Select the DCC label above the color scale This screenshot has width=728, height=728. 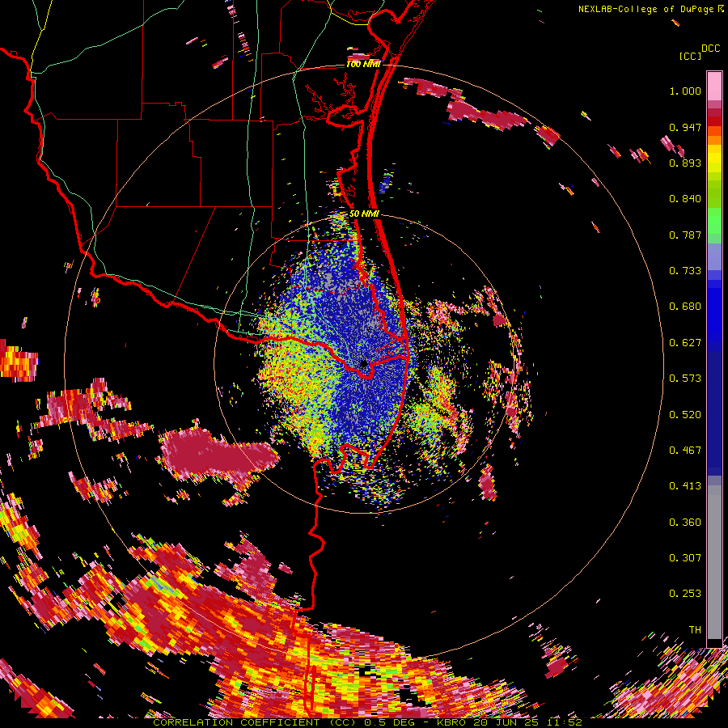(x=711, y=49)
